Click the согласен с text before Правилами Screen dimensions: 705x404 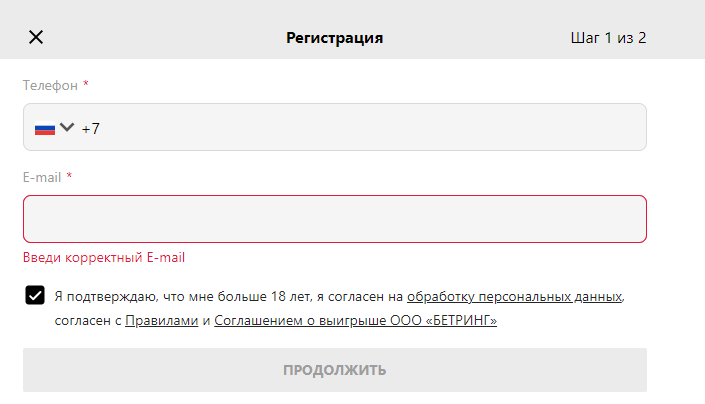point(88,321)
